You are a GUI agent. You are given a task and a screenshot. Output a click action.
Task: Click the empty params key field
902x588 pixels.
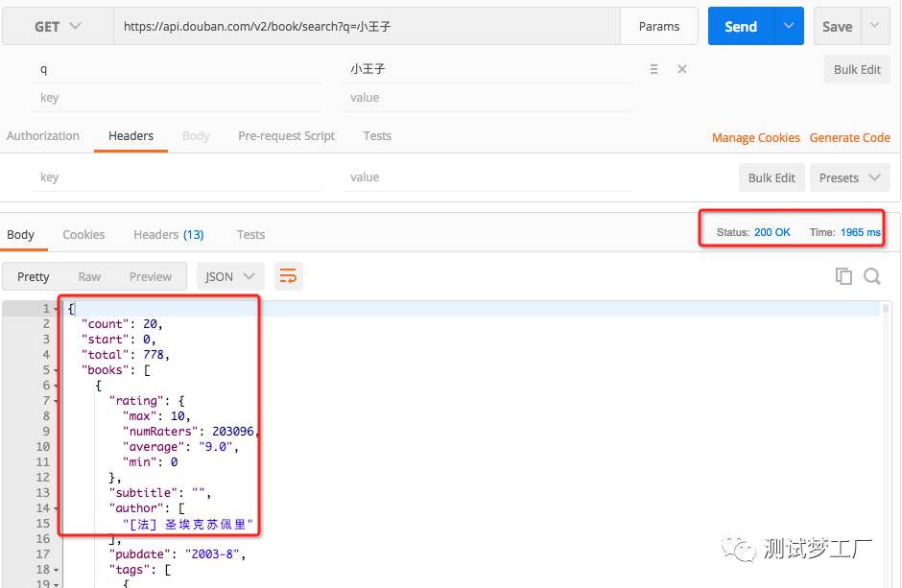(177, 98)
